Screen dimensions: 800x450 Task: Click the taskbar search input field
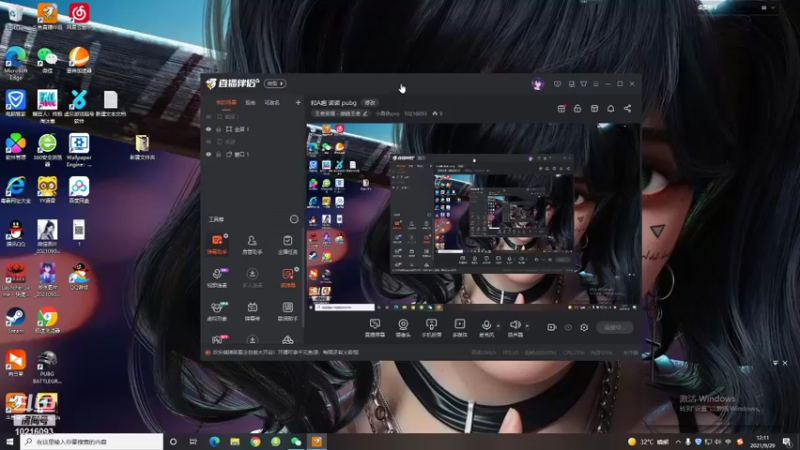pos(92,442)
